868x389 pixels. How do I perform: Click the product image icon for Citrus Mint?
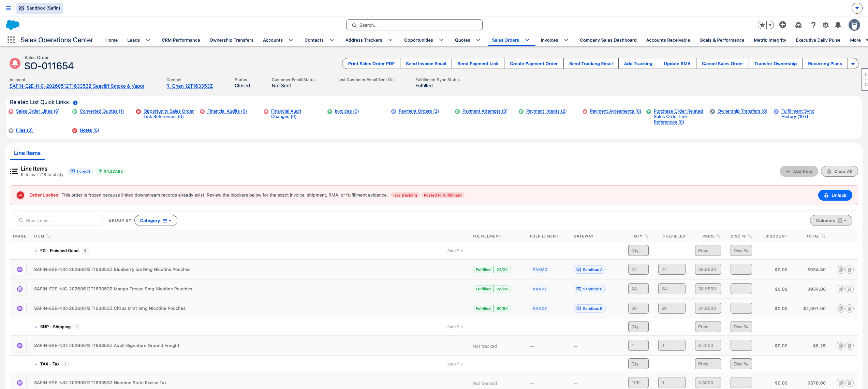20,308
